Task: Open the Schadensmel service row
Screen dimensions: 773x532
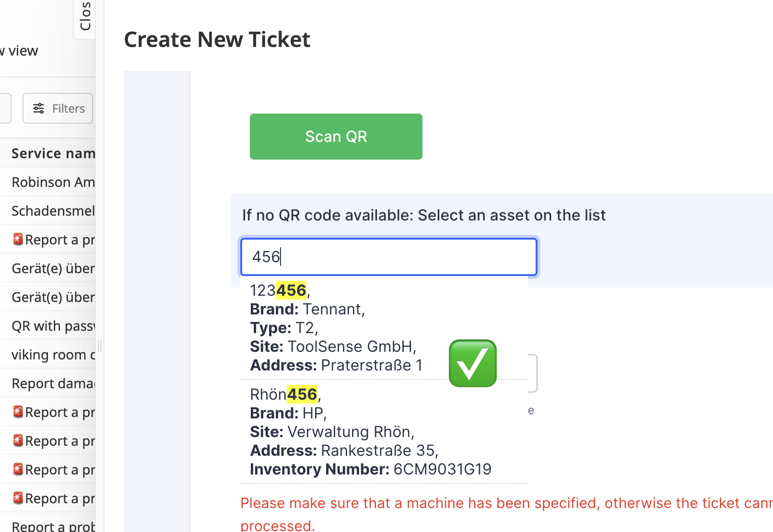Action: (53, 211)
